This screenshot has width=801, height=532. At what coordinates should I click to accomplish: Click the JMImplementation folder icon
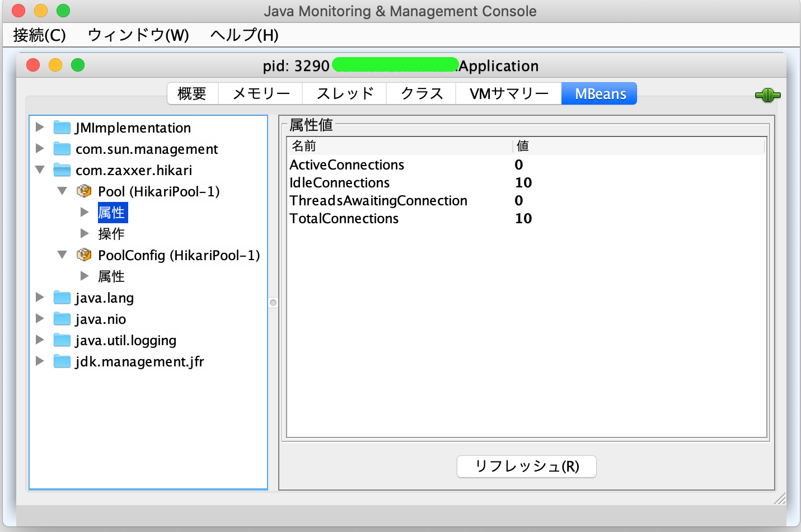pos(62,127)
